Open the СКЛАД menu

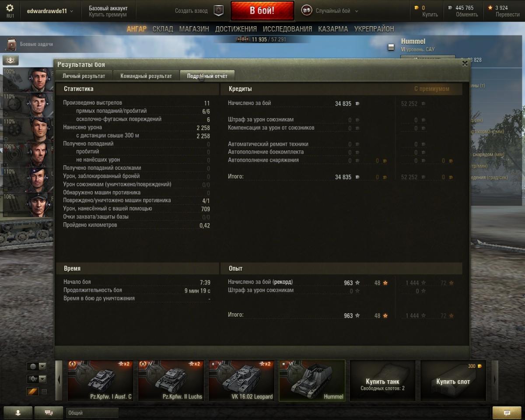click(163, 29)
